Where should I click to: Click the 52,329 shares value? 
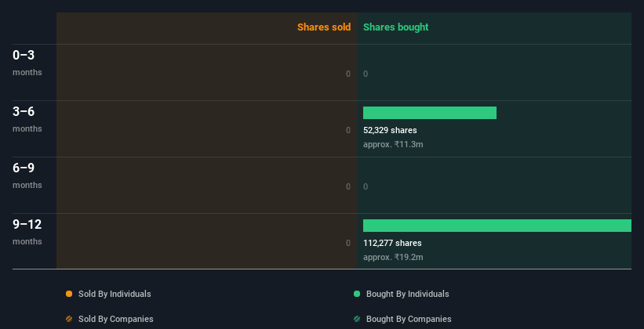(x=390, y=130)
